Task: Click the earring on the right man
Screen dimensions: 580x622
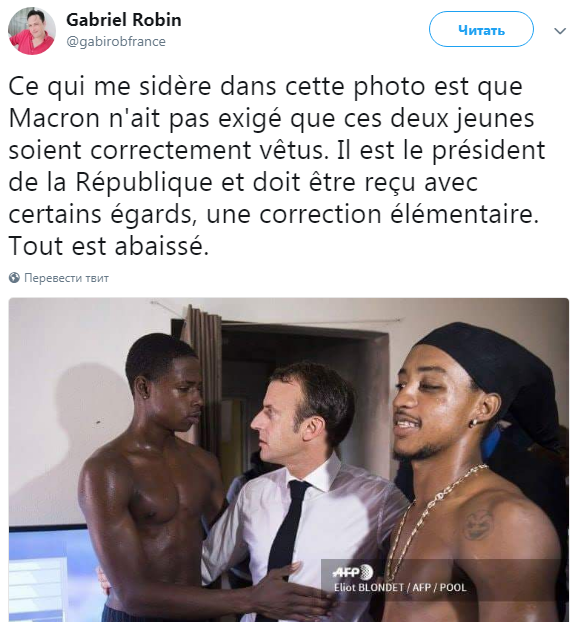Action: click(474, 422)
